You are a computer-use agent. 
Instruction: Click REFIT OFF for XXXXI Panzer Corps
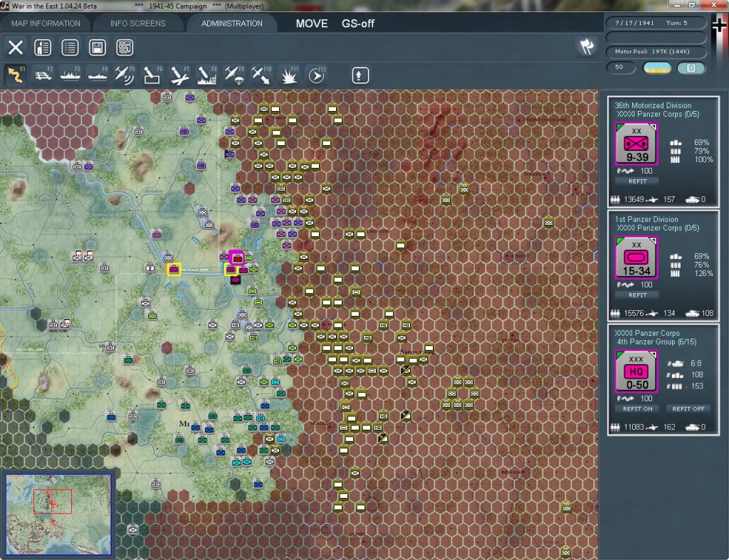[x=688, y=409]
